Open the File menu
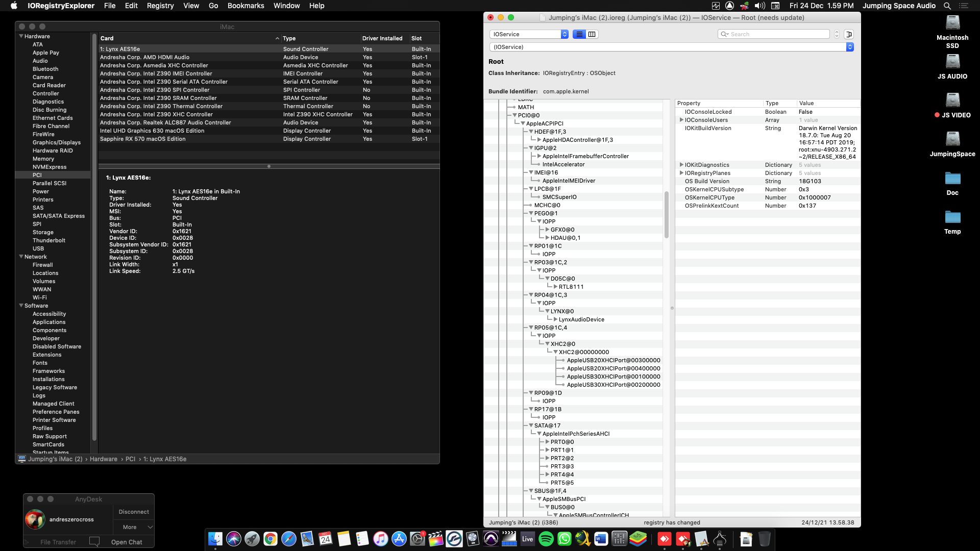 click(x=110, y=6)
